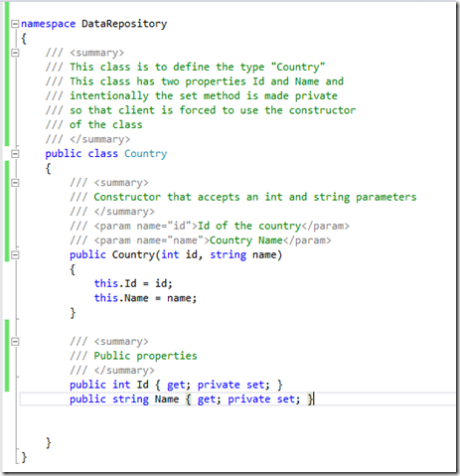Click 'int id' parameter in constructor
This screenshot has height=476, width=460.
coord(179,254)
